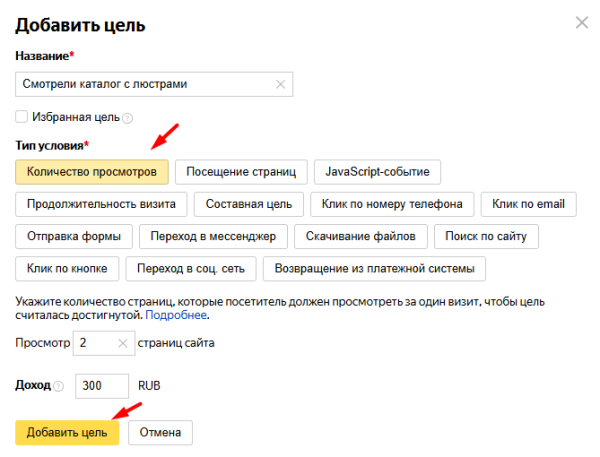The image size is (600, 457).
Task: Select Клик по номеру телефона option
Action: pyautogui.click(x=391, y=204)
